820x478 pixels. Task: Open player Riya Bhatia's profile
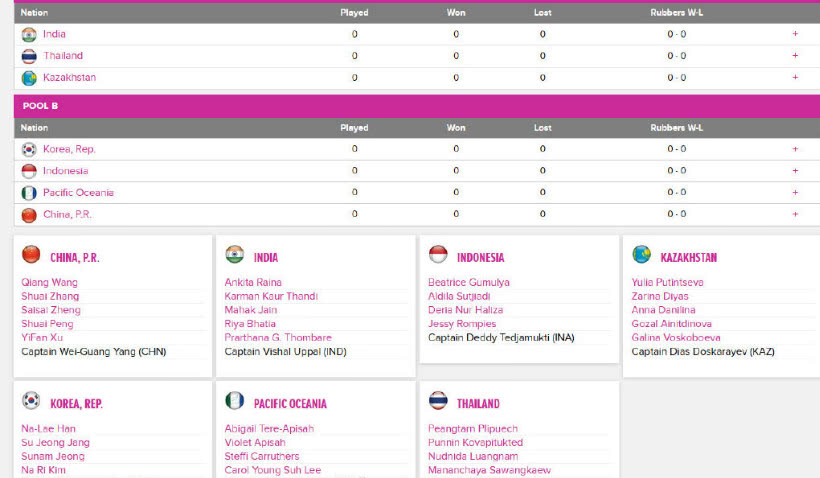pos(250,324)
